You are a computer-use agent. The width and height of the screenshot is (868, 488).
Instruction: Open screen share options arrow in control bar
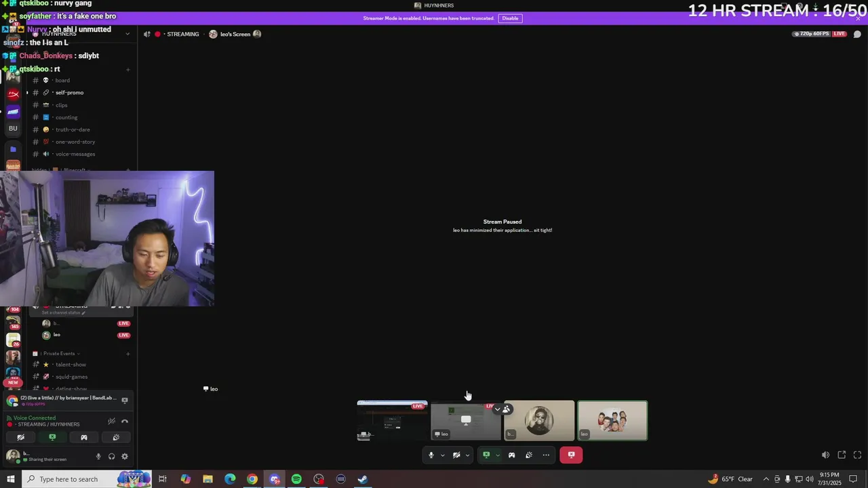[497, 455]
